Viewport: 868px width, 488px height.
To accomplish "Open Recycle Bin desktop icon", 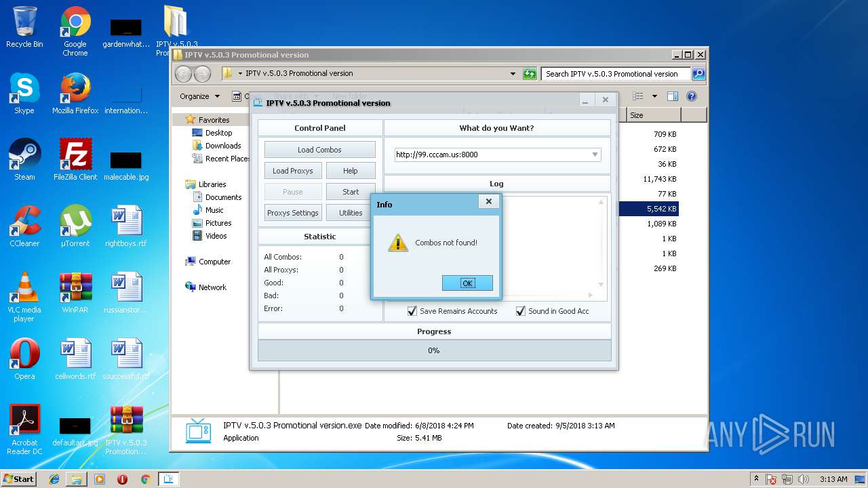I will [x=24, y=27].
